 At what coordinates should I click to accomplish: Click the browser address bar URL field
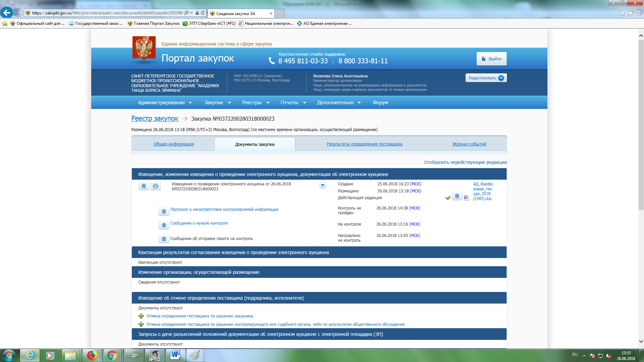(107, 13)
